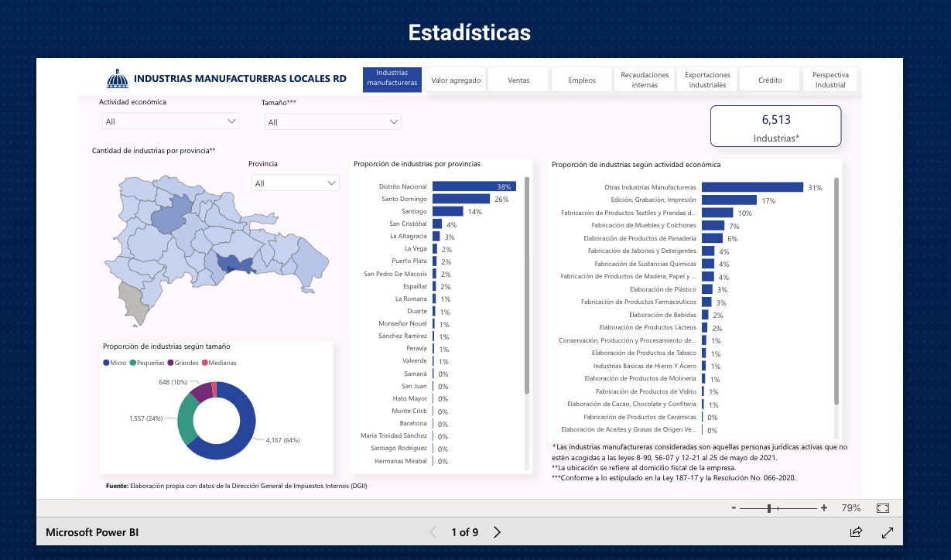Adjust the zoom level slider handle
This screenshot has height=560, width=951.
coord(769,508)
